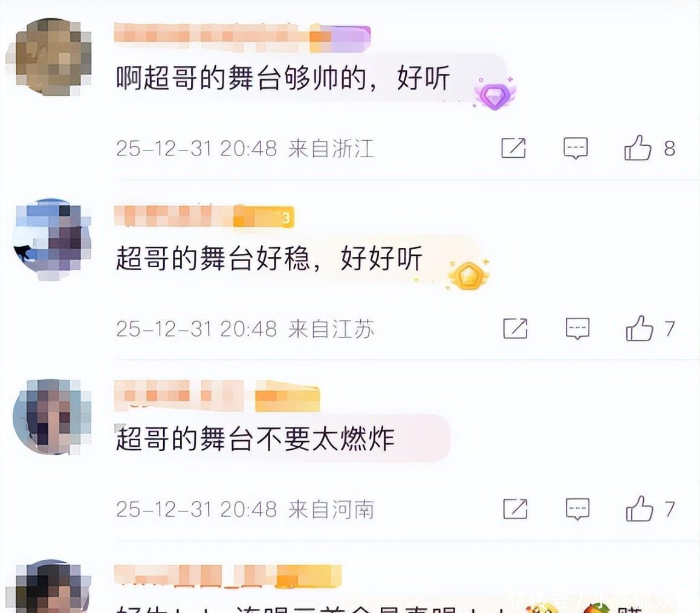Open the third commenter's avatar

click(52, 417)
